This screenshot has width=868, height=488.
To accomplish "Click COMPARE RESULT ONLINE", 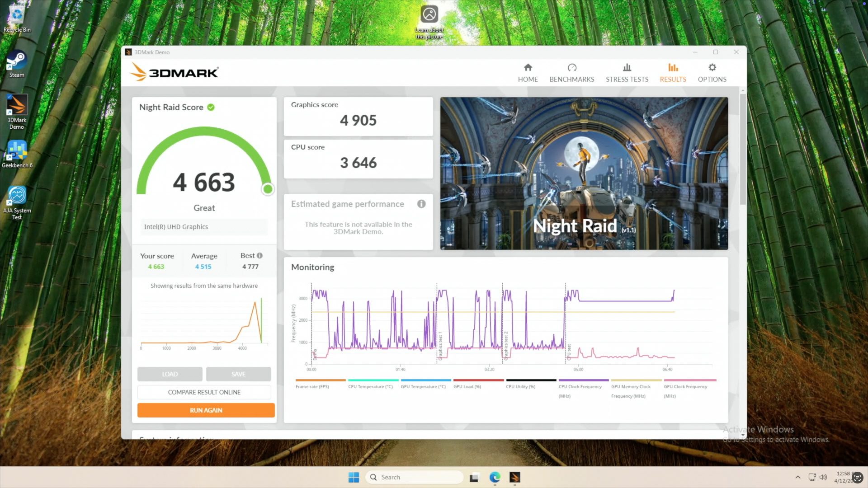I will 204,392.
